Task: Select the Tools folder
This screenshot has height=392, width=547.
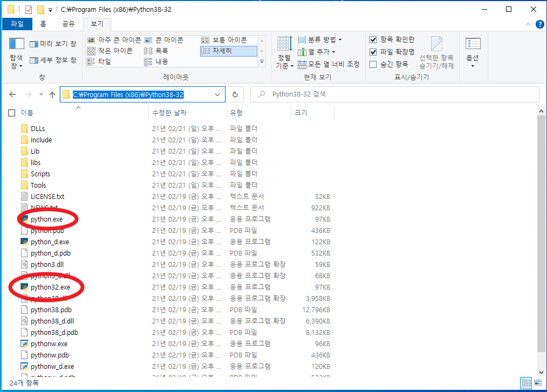Action: pos(38,185)
